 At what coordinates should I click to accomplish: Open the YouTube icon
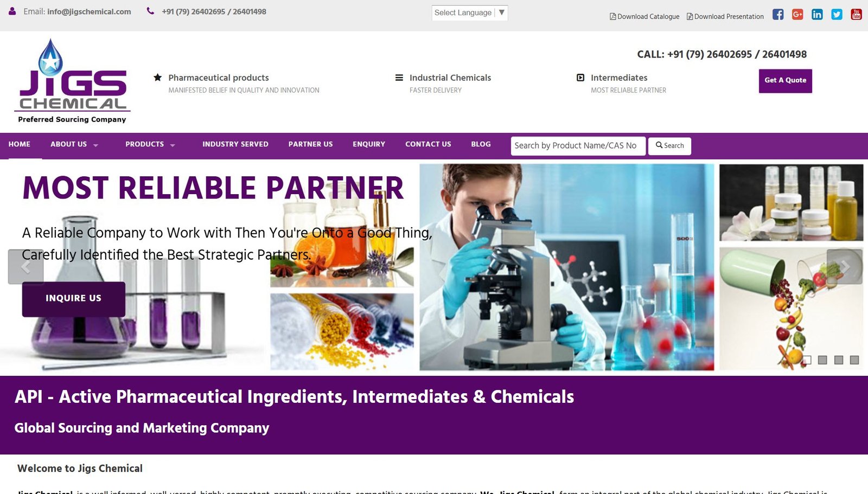tap(857, 15)
